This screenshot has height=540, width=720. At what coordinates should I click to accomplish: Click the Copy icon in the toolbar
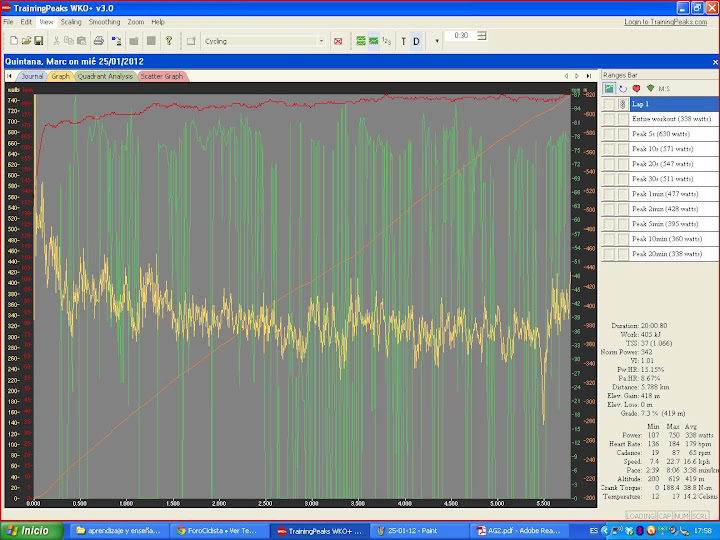click(69, 41)
